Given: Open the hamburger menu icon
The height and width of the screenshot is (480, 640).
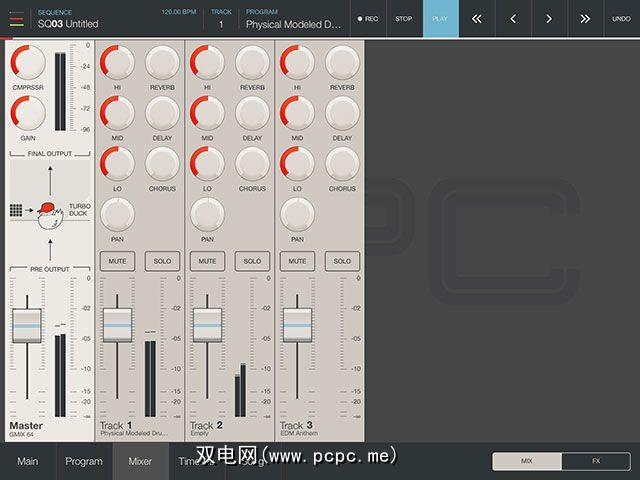Looking at the screenshot, I should 16,18.
